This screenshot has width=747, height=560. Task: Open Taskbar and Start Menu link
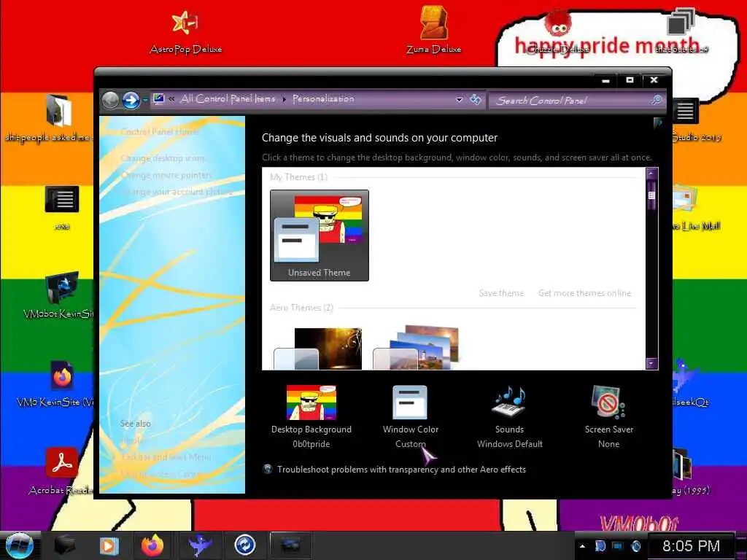(x=166, y=457)
